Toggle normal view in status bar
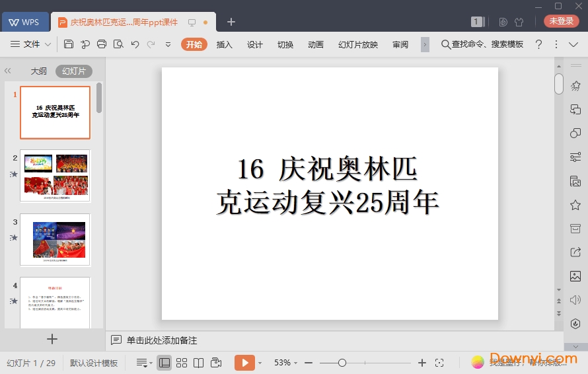588x374 pixels. point(165,363)
